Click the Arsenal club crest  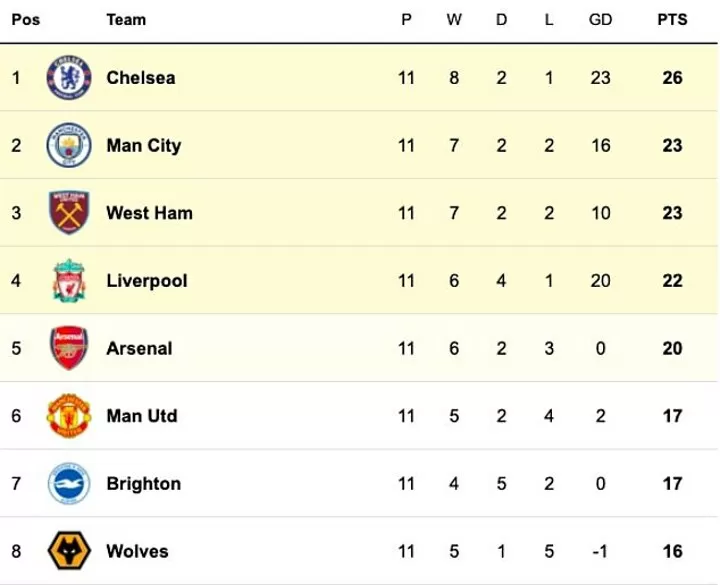click(x=69, y=348)
